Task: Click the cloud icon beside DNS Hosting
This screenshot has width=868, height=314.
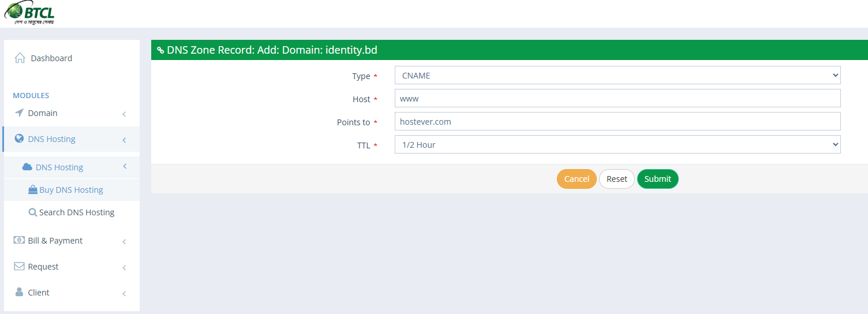Action: (x=27, y=167)
